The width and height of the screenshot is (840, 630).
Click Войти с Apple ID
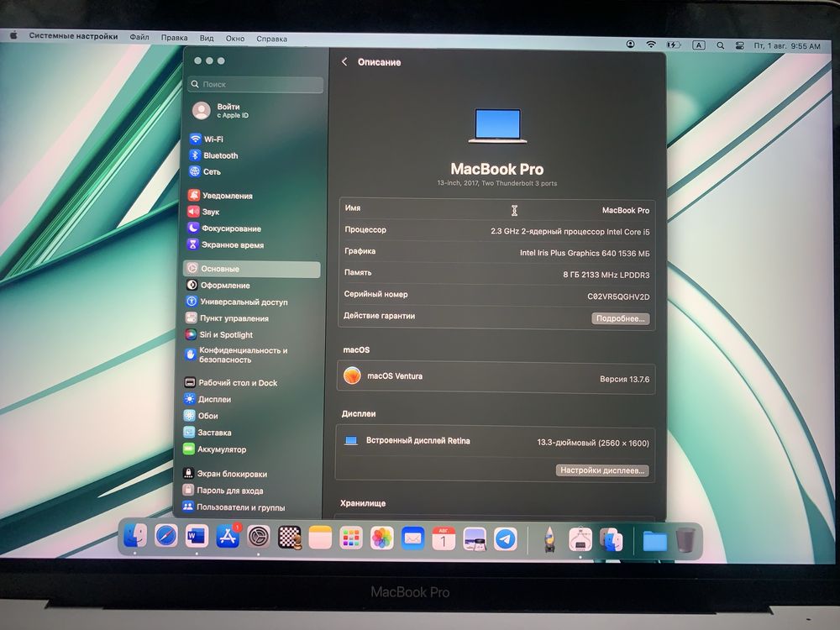(221, 110)
